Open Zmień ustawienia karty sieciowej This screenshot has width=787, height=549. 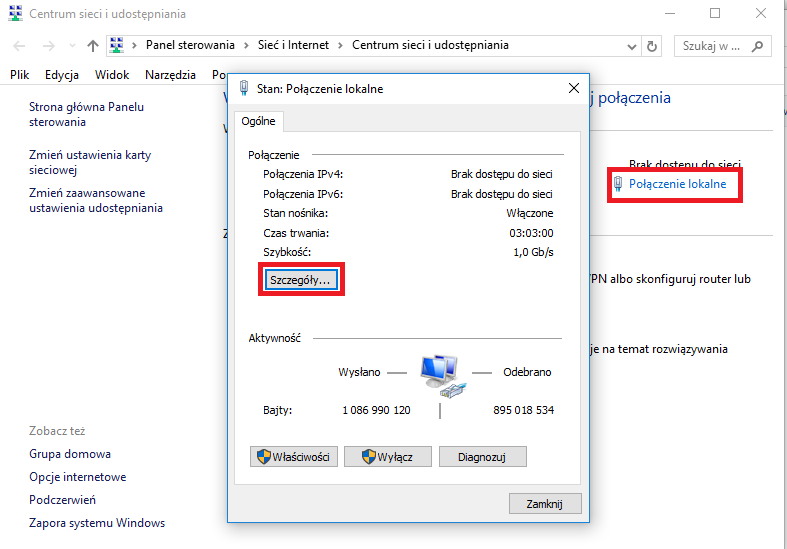pyautogui.click(x=90, y=162)
